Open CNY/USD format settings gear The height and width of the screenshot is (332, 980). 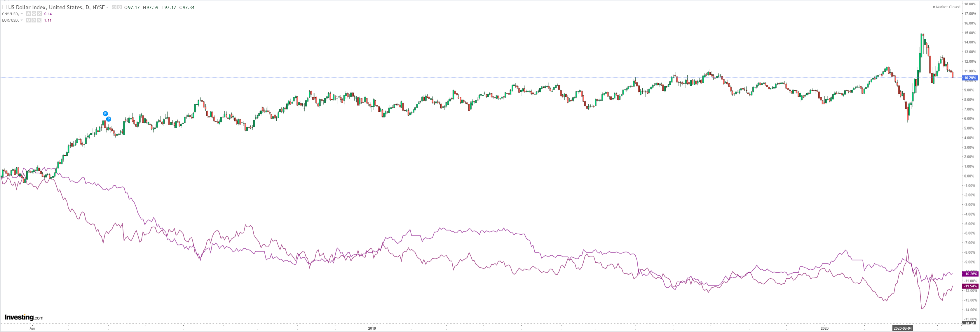34,14
